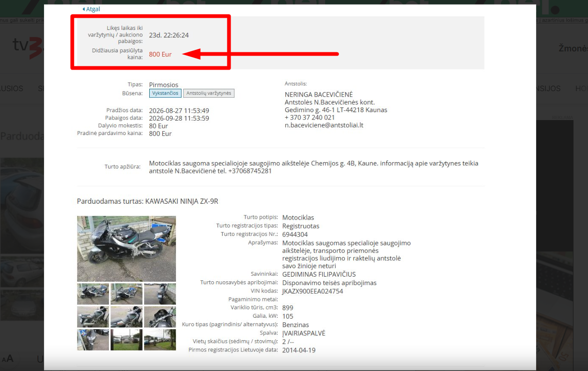Image resolution: width=588 pixels, height=371 pixels.
Task: Open the large main motorcycle photo
Action: pos(126,249)
